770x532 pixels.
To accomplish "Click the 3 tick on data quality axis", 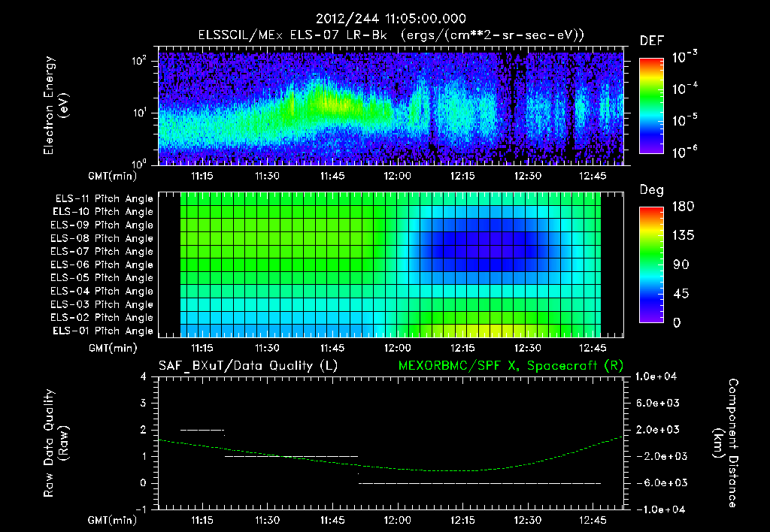I will (144, 403).
